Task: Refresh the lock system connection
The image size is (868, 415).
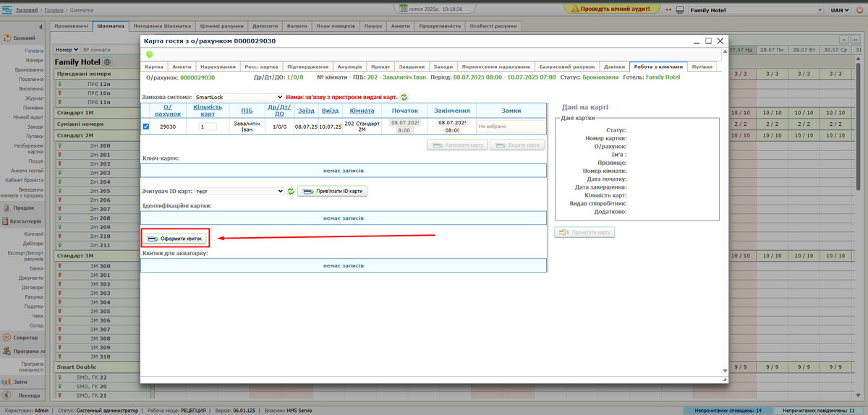Action: click(x=404, y=97)
